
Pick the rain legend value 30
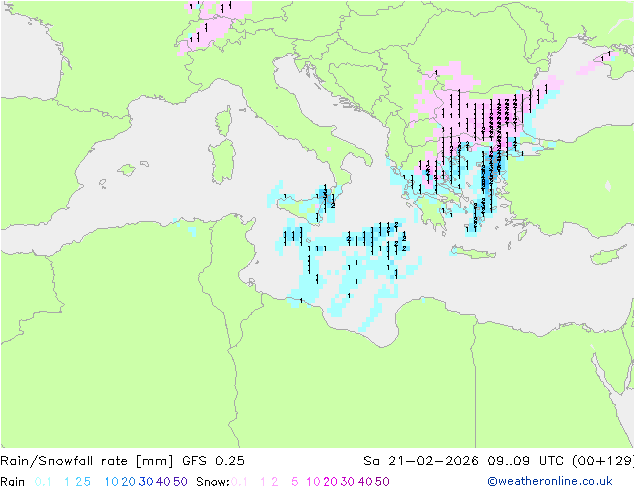click(x=146, y=482)
